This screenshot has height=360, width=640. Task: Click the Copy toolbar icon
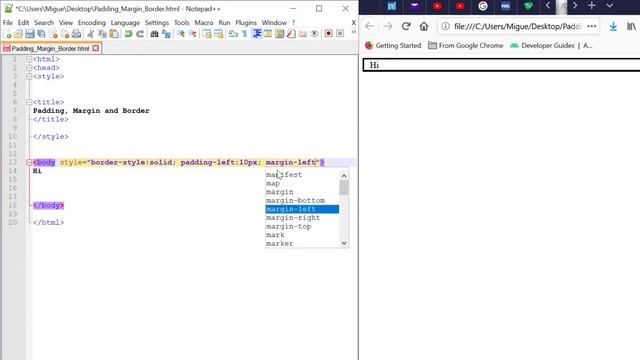pyautogui.click(x=102, y=34)
